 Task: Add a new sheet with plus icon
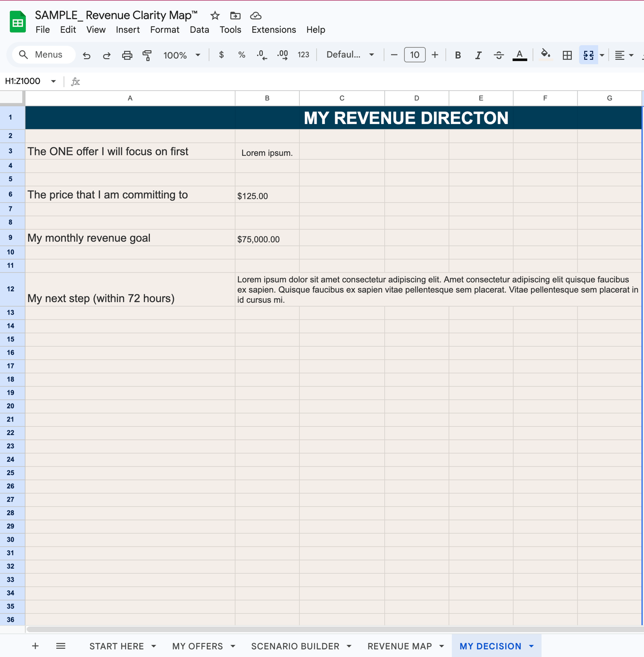[x=35, y=646]
